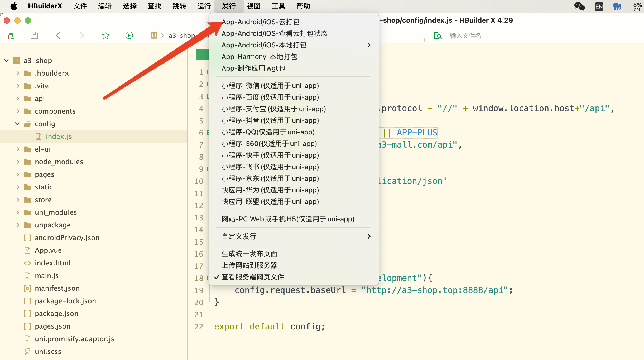The height and width of the screenshot is (360, 644).
Task: Click the EN input source icon
Action: pos(599,6)
